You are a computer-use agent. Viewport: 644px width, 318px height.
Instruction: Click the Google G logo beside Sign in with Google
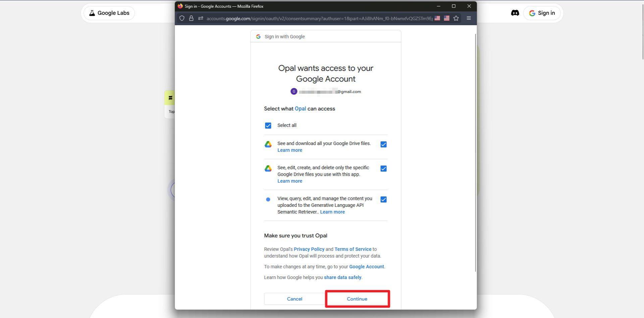(258, 37)
